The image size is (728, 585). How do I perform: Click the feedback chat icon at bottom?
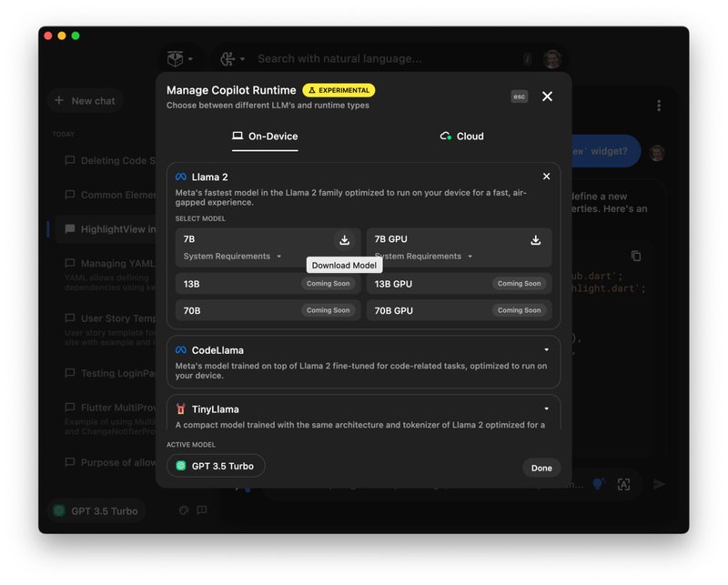point(201,509)
